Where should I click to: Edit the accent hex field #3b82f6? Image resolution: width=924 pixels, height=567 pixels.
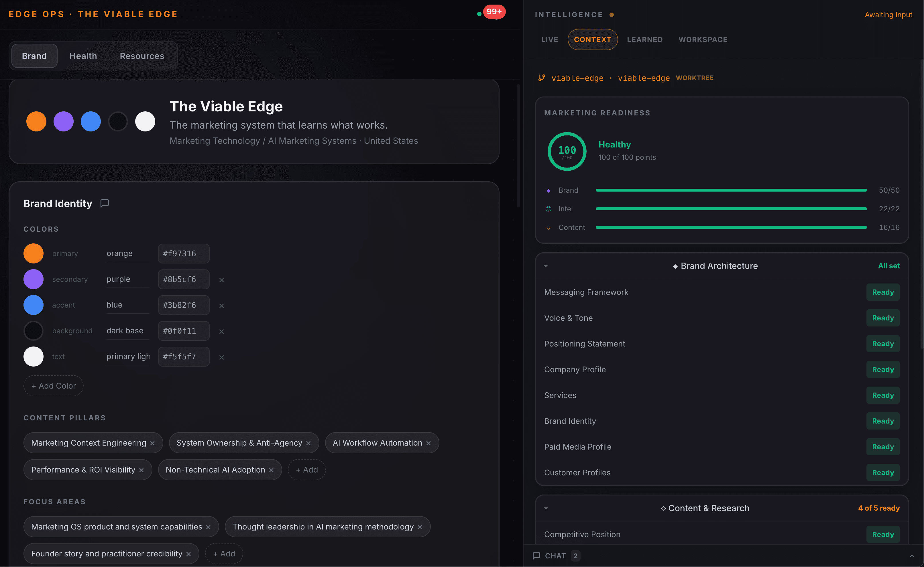pos(183,305)
